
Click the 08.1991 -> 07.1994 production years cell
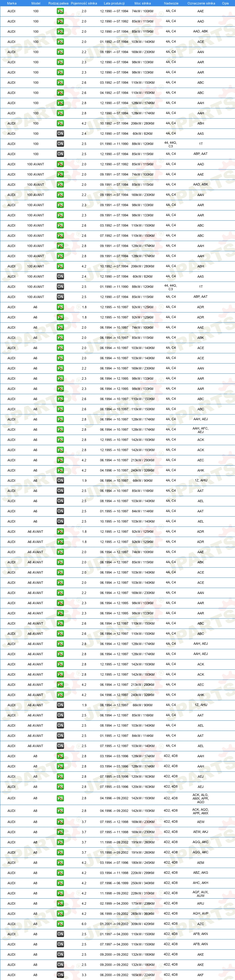point(114,52)
